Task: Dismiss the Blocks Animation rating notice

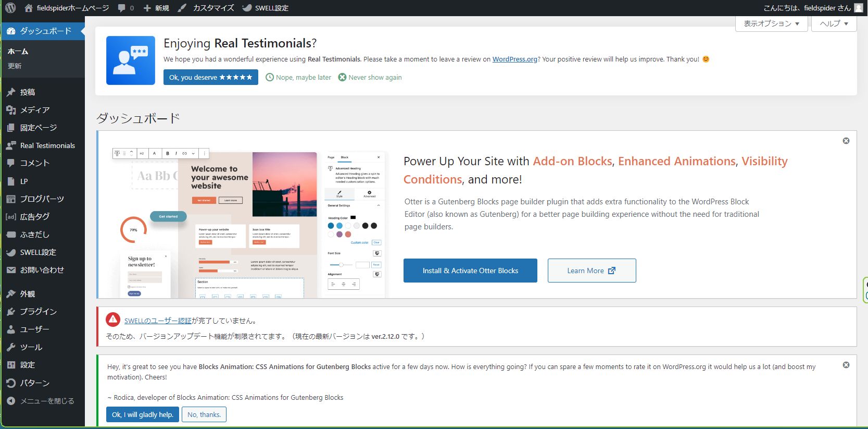Action: tap(846, 365)
